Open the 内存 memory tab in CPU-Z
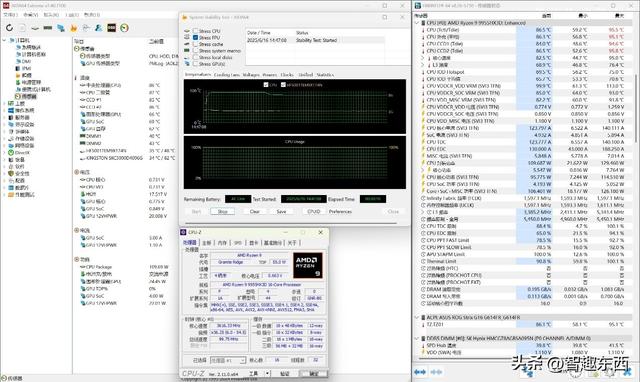Viewport: 640px width, 382px height. (222, 243)
